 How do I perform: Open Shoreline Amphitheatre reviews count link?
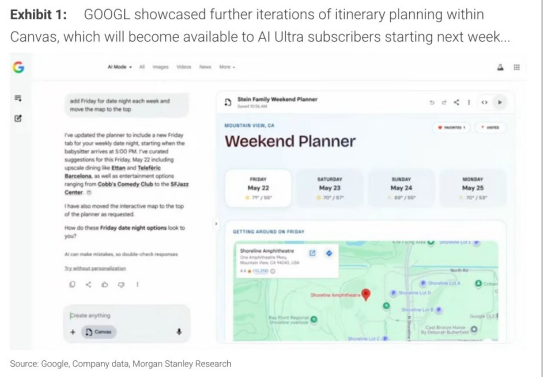261,271
